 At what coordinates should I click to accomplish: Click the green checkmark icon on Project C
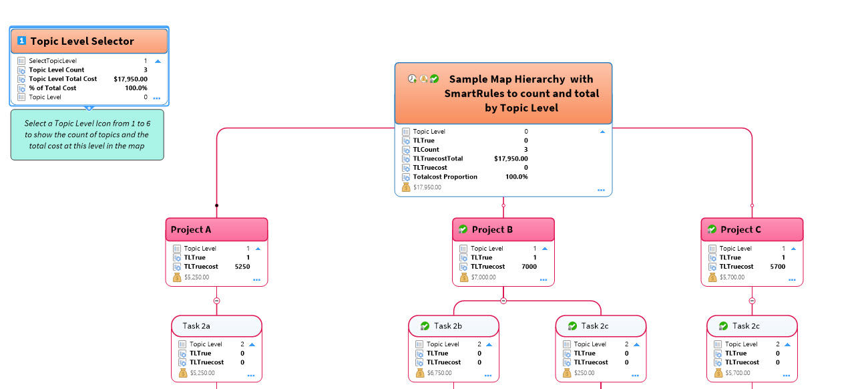coord(712,230)
